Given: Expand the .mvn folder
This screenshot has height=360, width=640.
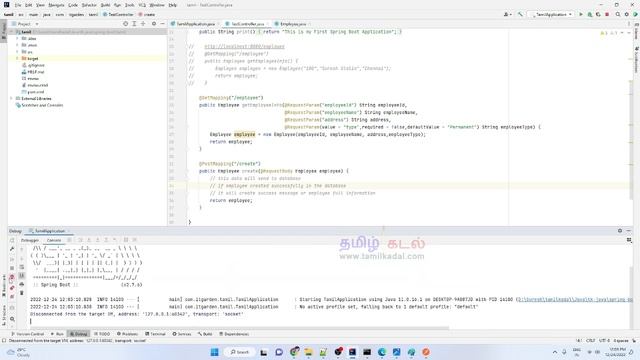Looking at the screenshot, I should tap(17, 45).
